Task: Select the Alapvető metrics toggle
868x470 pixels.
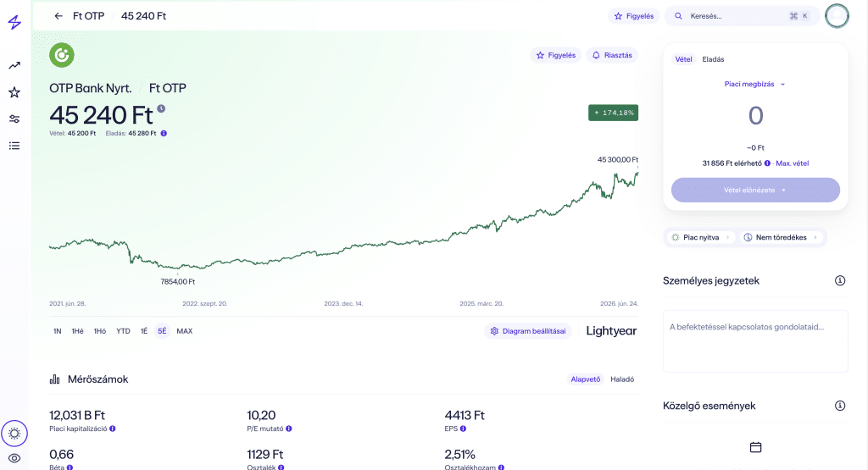Action: 585,379
